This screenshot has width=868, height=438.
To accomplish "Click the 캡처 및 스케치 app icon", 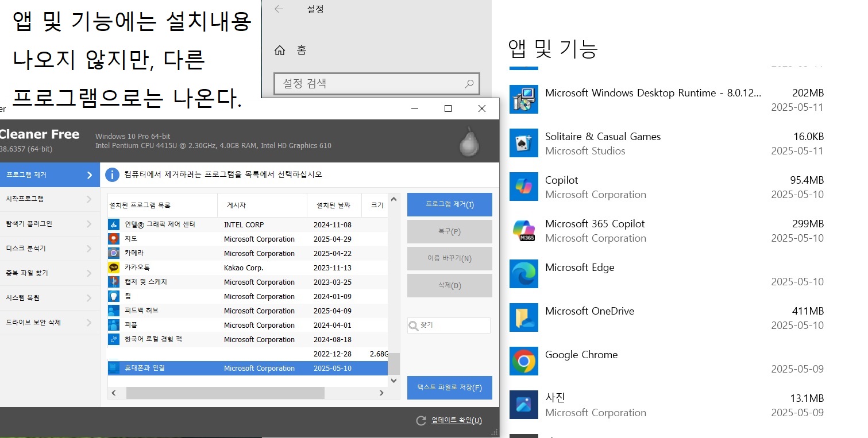I will pyautogui.click(x=113, y=282).
